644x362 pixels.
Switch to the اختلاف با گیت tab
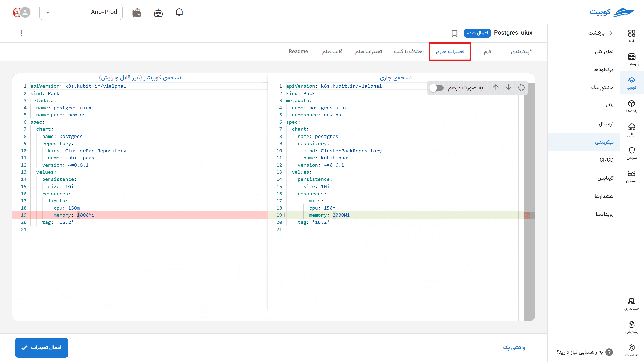(x=409, y=52)
